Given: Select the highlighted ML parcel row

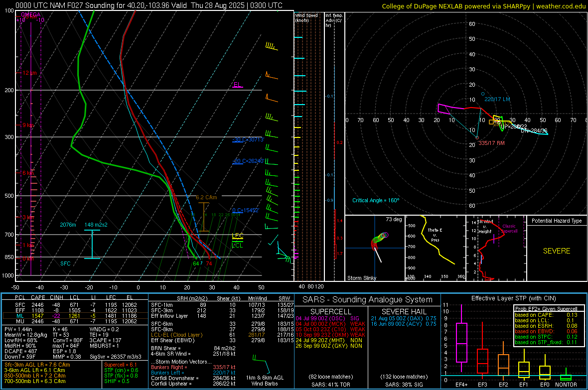Looking at the screenshot, I should pos(75,316).
